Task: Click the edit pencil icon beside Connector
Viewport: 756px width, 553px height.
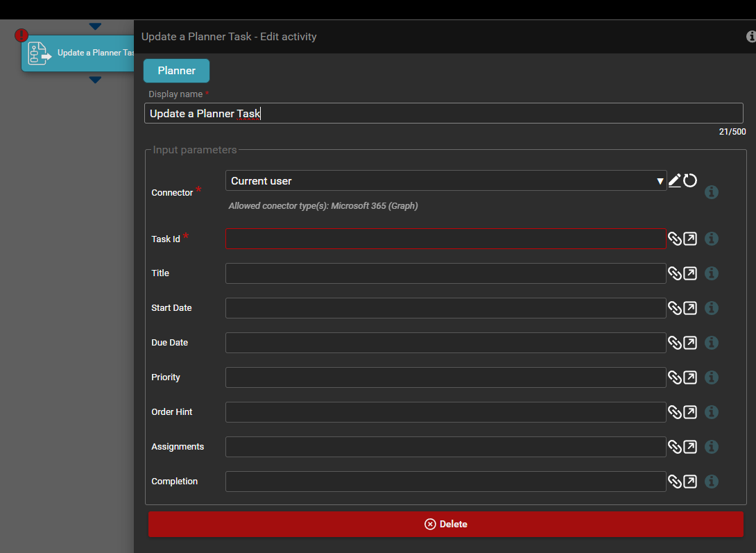Action: click(x=675, y=180)
